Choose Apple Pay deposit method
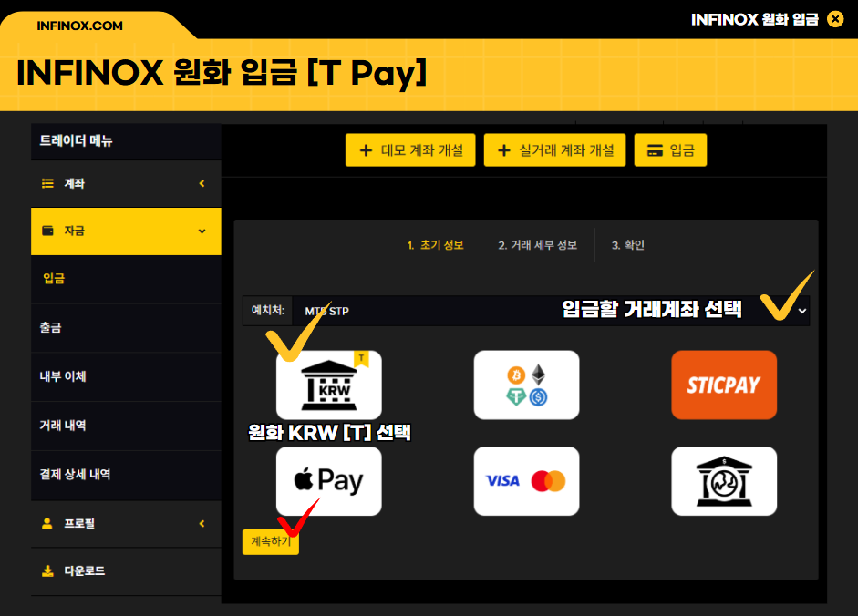This screenshot has height=616, width=858. (329, 481)
